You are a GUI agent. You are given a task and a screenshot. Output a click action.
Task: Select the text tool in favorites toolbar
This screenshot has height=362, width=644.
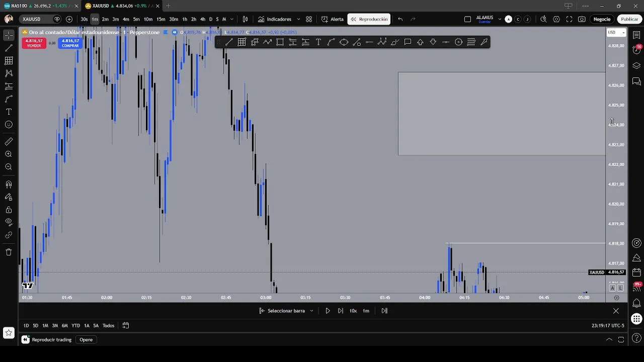(318, 42)
